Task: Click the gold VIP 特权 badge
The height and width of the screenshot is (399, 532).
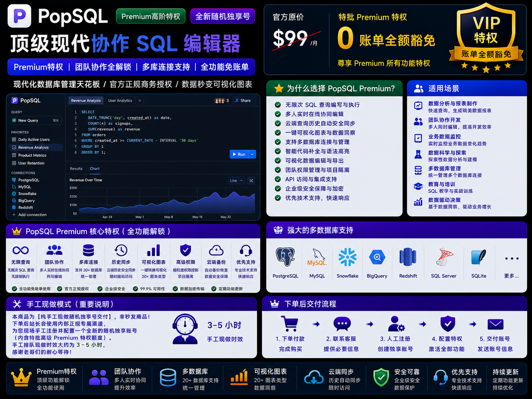Action: coord(486,37)
